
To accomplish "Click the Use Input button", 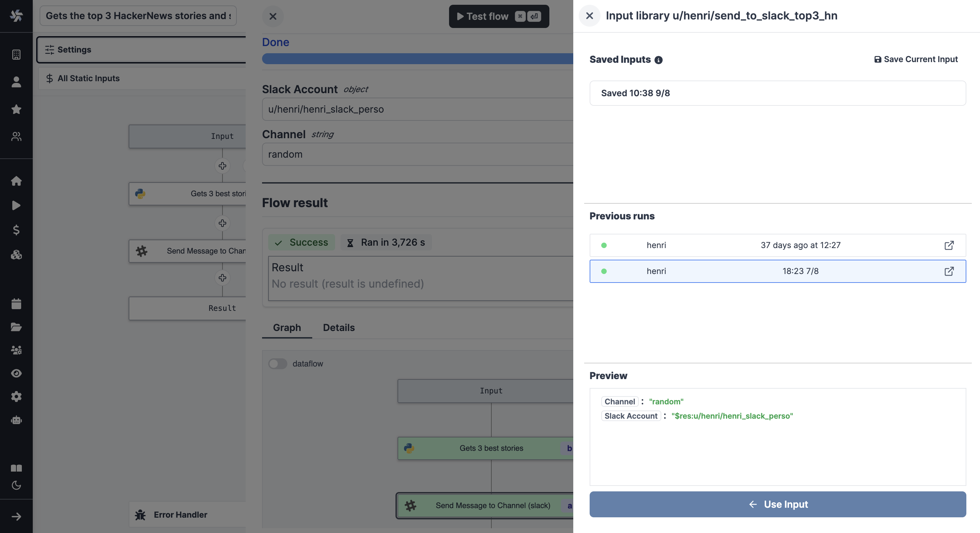I will pyautogui.click(x=778, y=504).
